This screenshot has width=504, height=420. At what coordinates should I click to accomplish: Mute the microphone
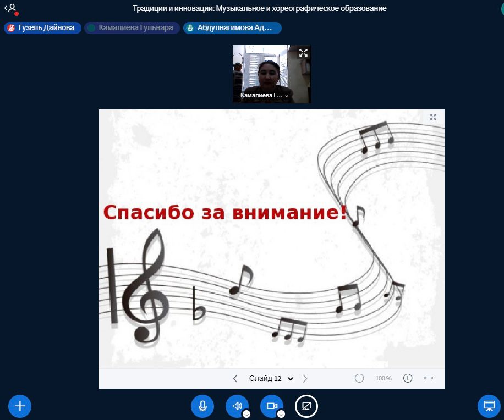pyautogui.click(x=202, y=406)
